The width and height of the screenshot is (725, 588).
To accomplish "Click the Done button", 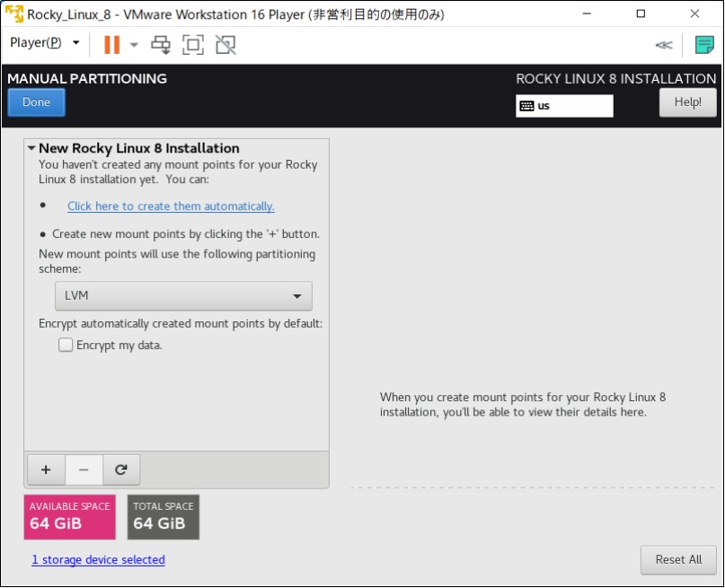I will 35,101.
